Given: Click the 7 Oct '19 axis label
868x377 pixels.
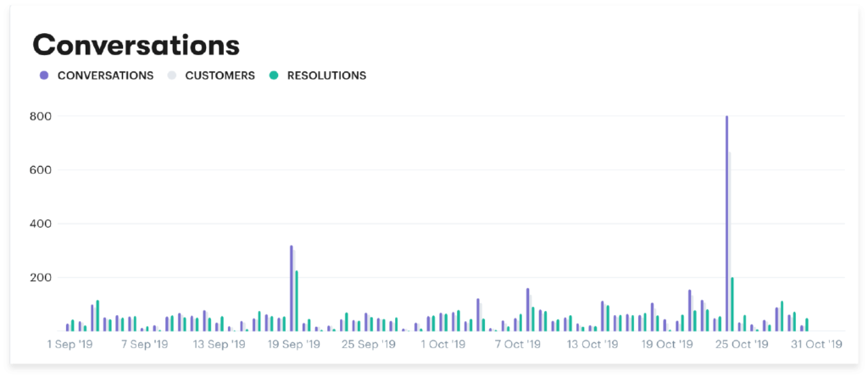Looking at the screenshot, I should point(518,344).
